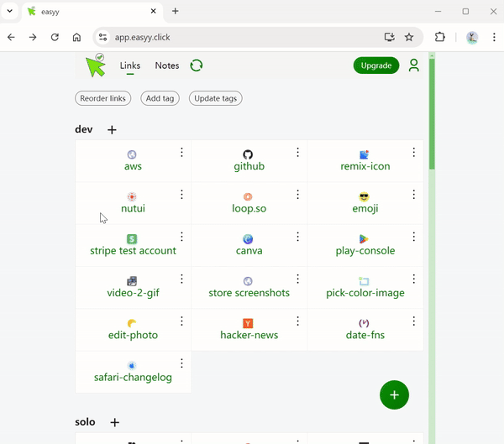
Task: Click the Chrome profile avatar
Action: coord(472,37)
